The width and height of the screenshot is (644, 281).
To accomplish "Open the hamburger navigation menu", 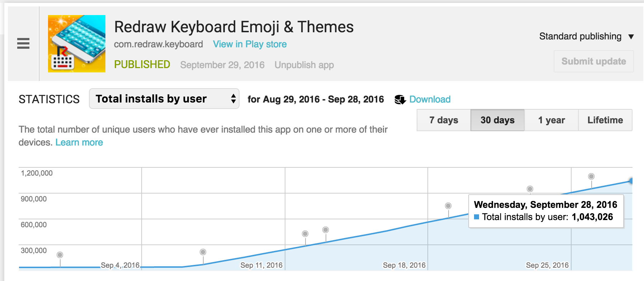I will (x=23, y=43).
